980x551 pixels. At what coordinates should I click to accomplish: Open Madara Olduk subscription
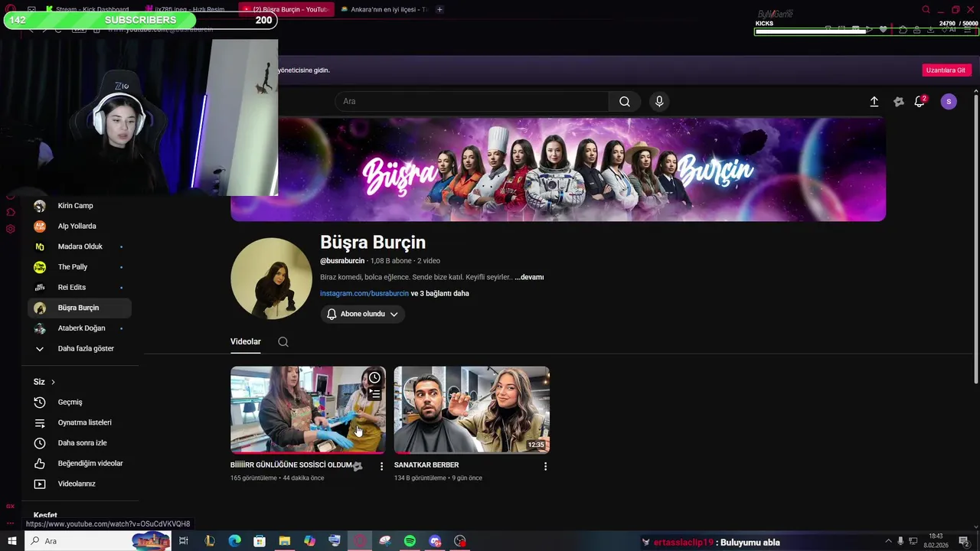[80, 246]
